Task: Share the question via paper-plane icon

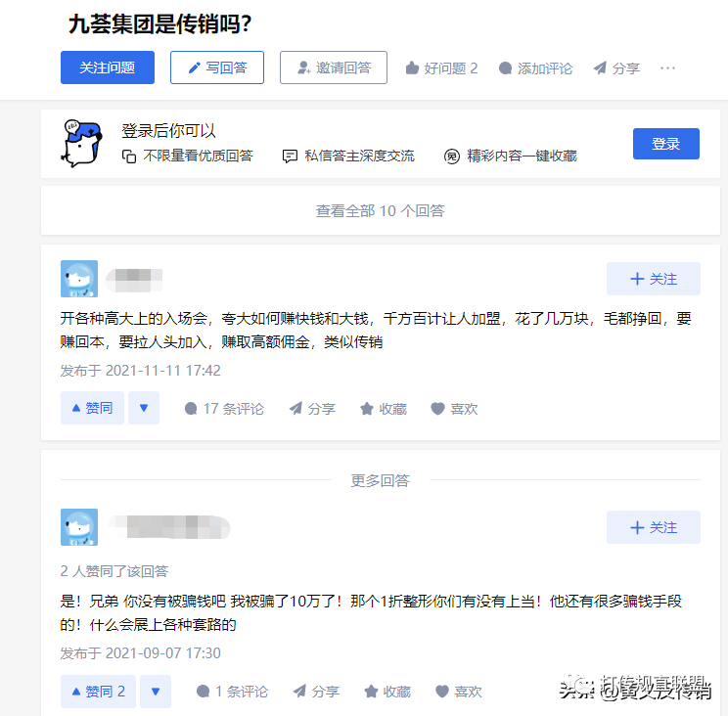Action: [x=600, y=68]
